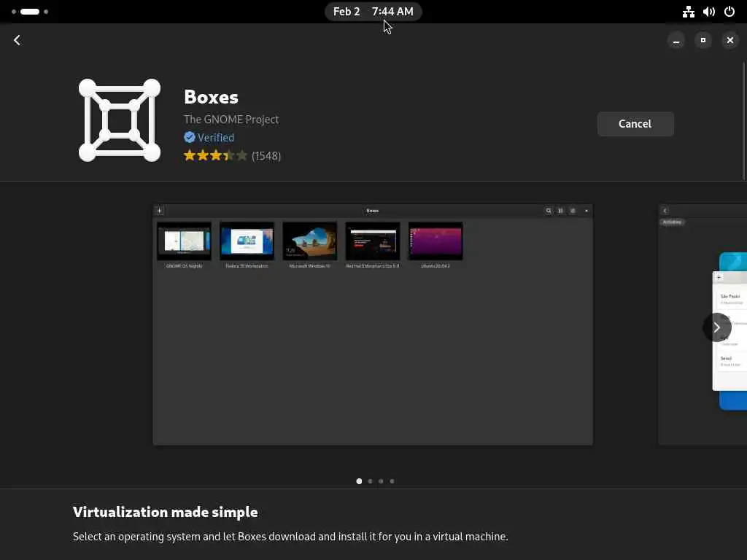Select the third carousel dot

[x=381, y=481]
